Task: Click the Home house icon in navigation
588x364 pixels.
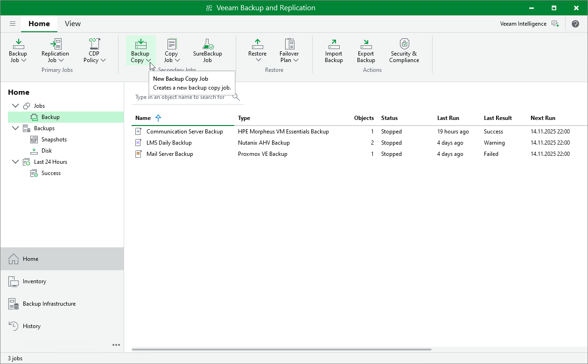Action: point(14,259)
